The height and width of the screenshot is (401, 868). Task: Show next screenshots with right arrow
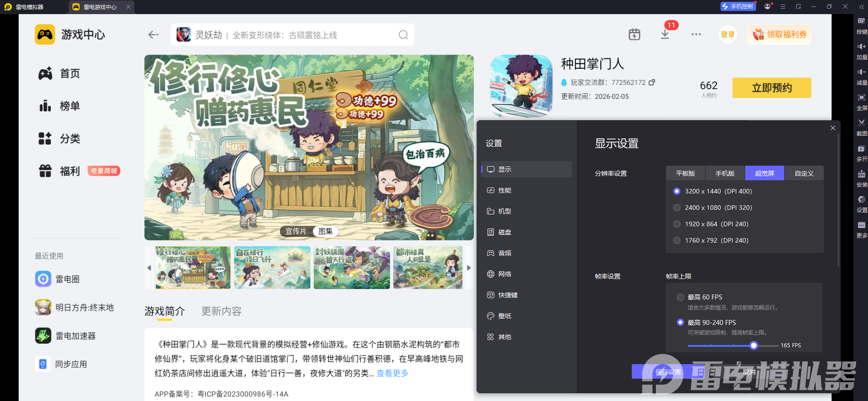[469, 268]
